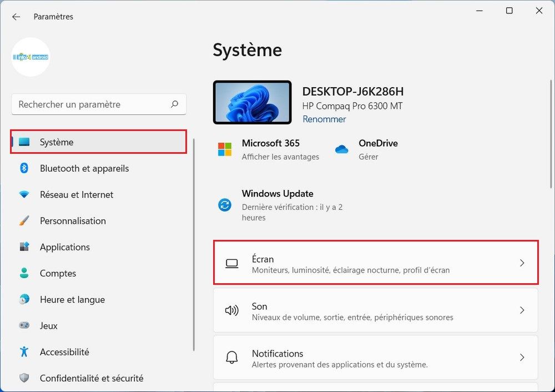555x392 pixels.
Task: Click the Renommer link
Action: (324, 119)
